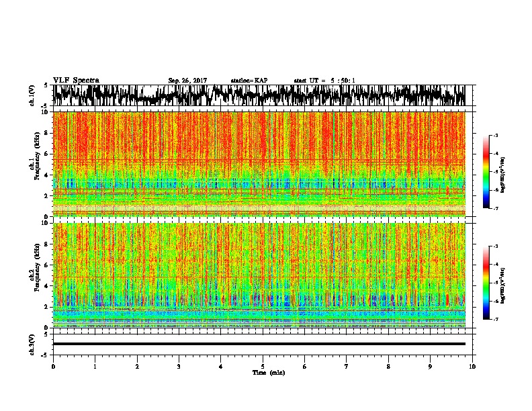Click the ch.2 "Frequency (kHz)" axis label
This screenshot has height=411, width=532.
(x=37, y=267)
